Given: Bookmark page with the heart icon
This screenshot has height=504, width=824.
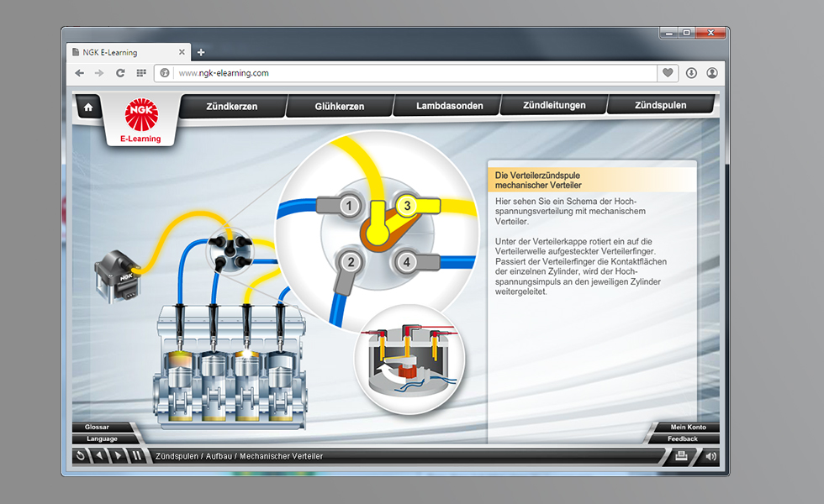Looking at the screenshot, I should [x=668, y=73].
